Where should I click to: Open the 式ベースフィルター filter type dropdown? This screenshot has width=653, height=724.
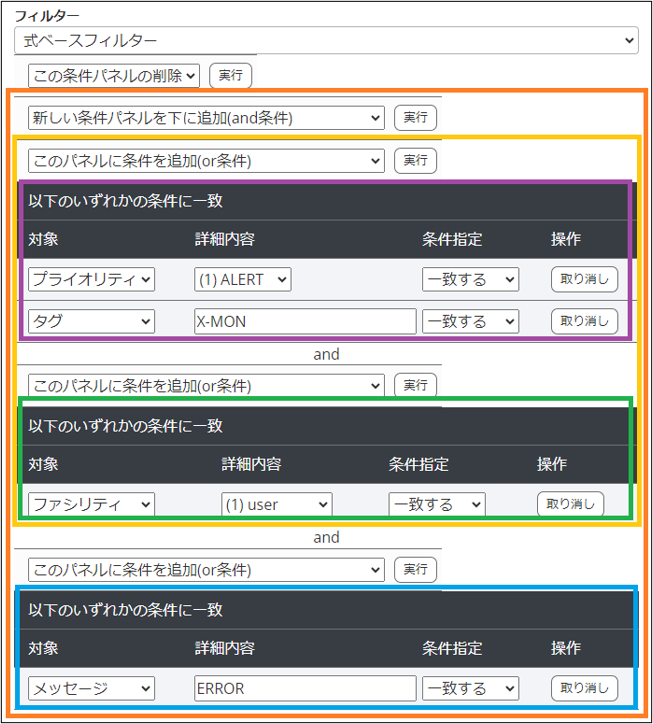click(326, 40)
